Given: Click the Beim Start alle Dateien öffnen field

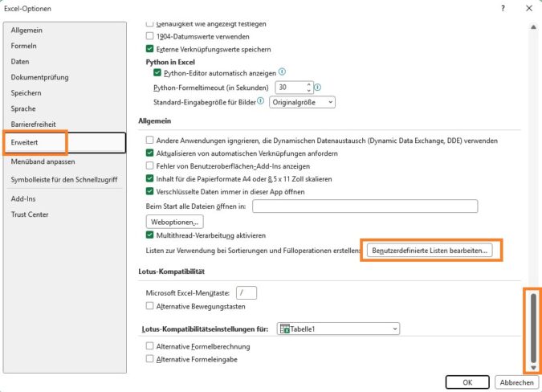Looking at the screenshot, I should point(365,206).
